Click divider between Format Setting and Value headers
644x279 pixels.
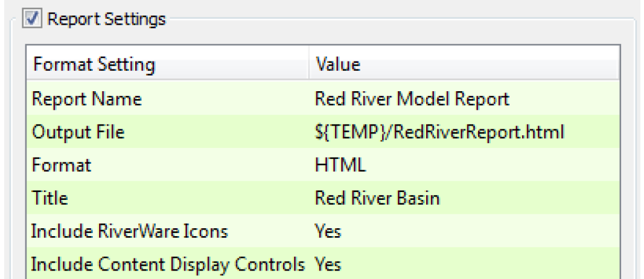pyautogui.click(x=308, y=64)
